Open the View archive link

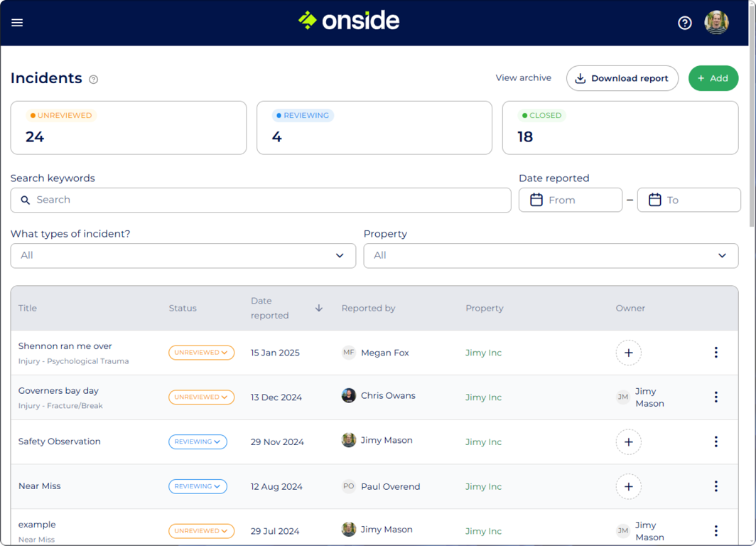coord(523,78)
